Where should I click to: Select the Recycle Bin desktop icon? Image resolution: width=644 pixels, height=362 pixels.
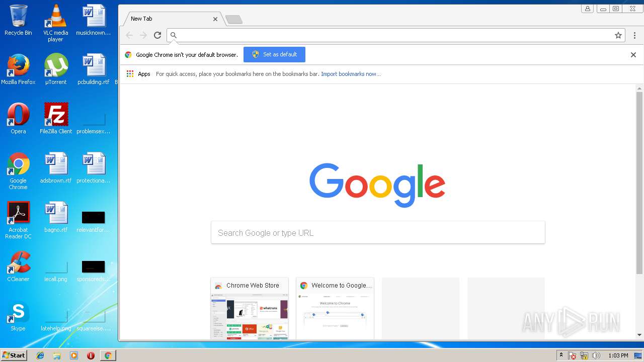click(18, 20)
